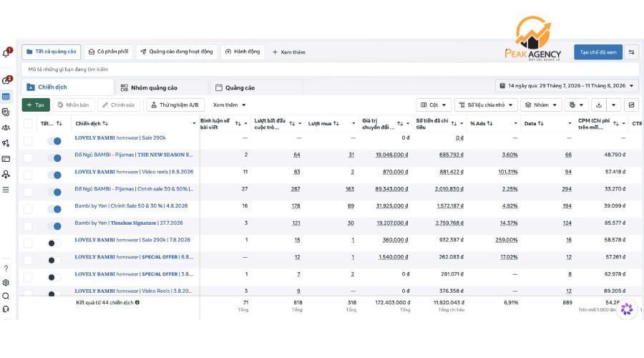Open the cloud icon with red badge 2

click(6, 80)
